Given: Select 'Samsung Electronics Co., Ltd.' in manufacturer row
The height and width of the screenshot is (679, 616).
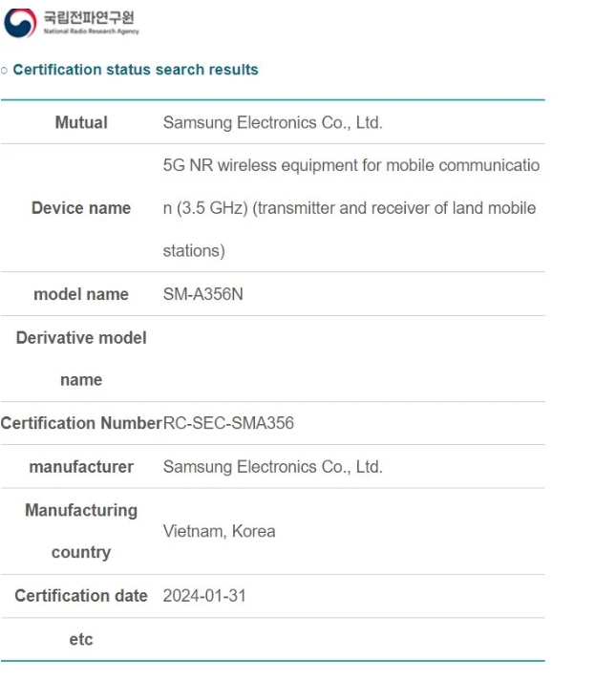Looking at the screenshot, I should [273, 467].
